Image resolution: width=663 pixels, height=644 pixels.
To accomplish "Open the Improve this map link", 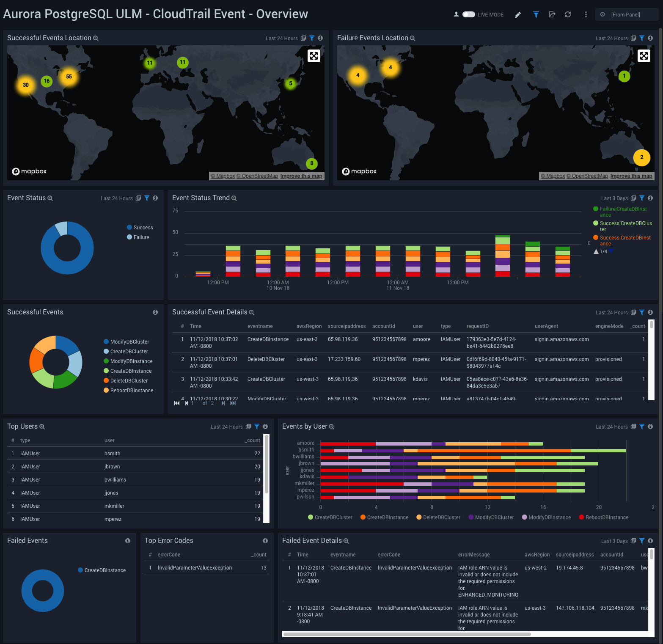I will (x=301, y=176).
